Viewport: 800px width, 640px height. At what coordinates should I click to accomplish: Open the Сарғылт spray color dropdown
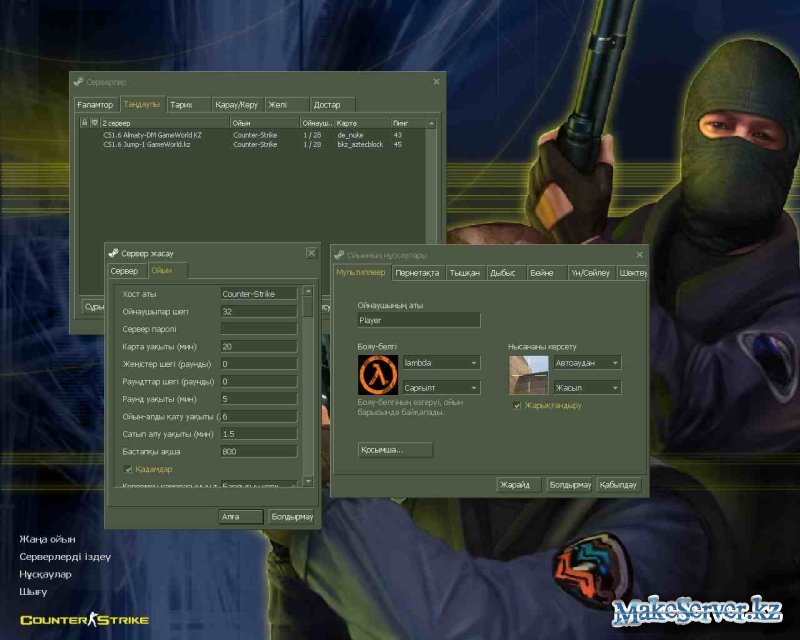[x=441, y=388]
